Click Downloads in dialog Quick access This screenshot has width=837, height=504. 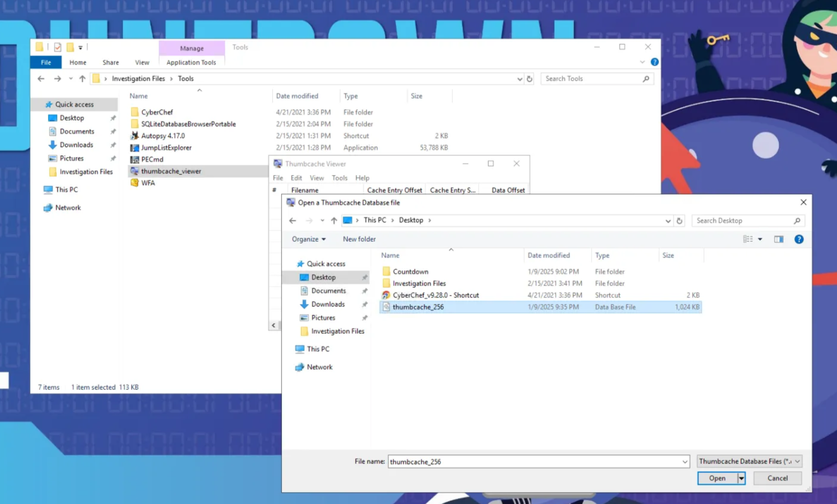click(x=327, y=305)
